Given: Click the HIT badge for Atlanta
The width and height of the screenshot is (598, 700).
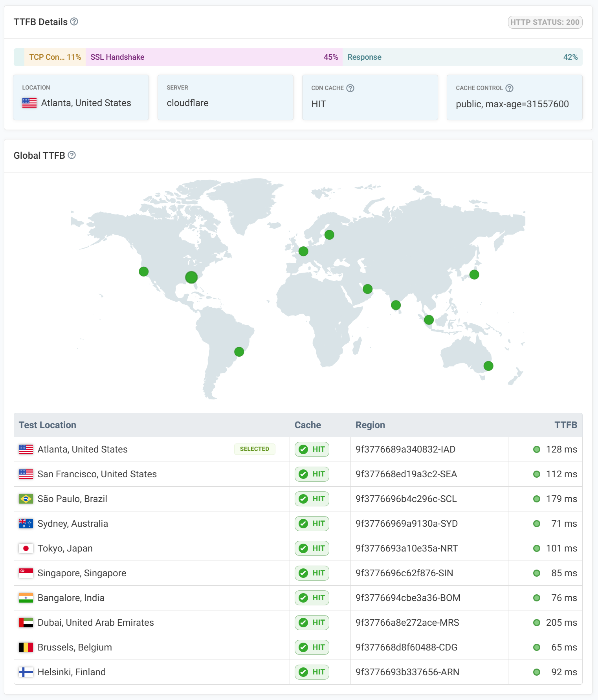Looking at the screenshot, I should (312, 449).
